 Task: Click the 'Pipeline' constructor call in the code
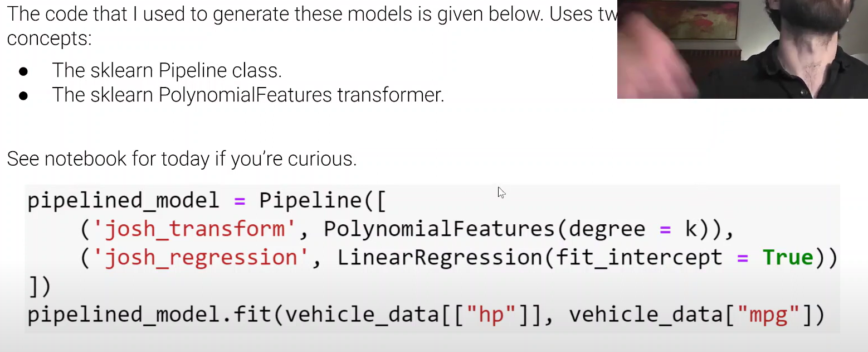pyautogui.click(x=310, y=200)
